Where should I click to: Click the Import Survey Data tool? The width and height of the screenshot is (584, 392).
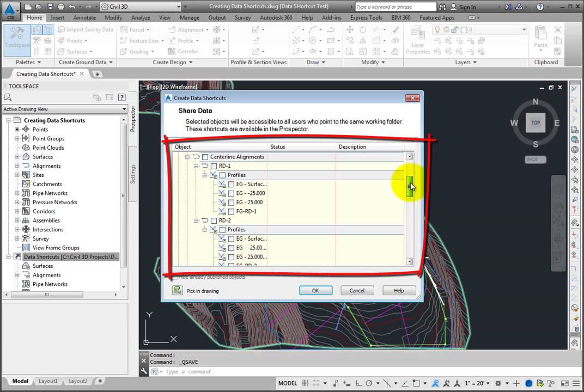coord(86,29)
